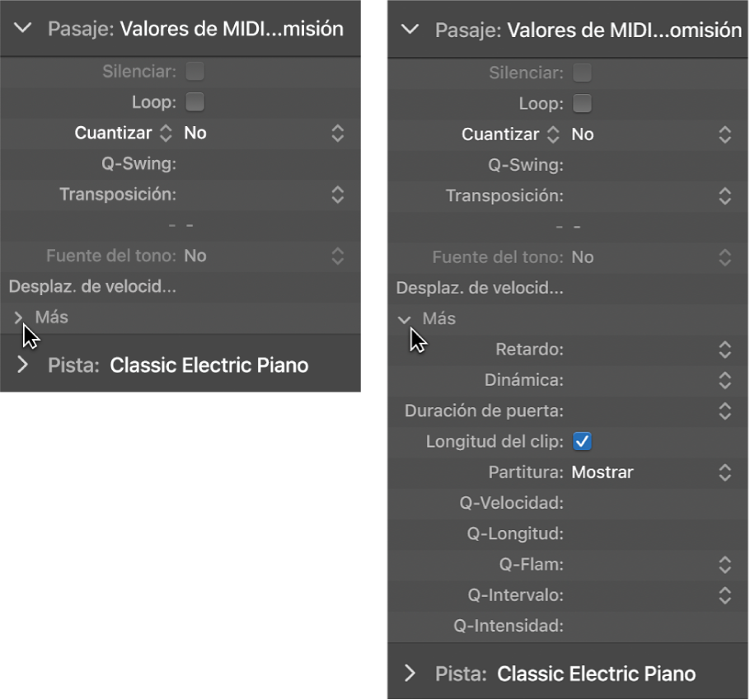
Task: Click the Q-Intervalo stepper control
Action: [x=724, y=595]
